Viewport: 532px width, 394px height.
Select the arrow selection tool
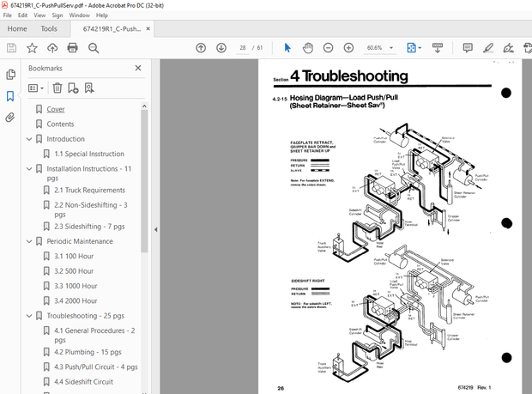pyautogui.click(x=287, y=48)
